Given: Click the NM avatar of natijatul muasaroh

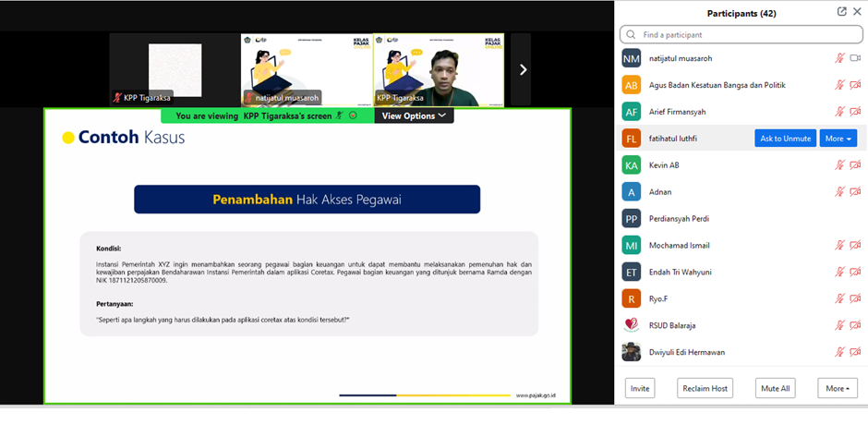Looking at the screenshot, I should [x=631, y=58].
